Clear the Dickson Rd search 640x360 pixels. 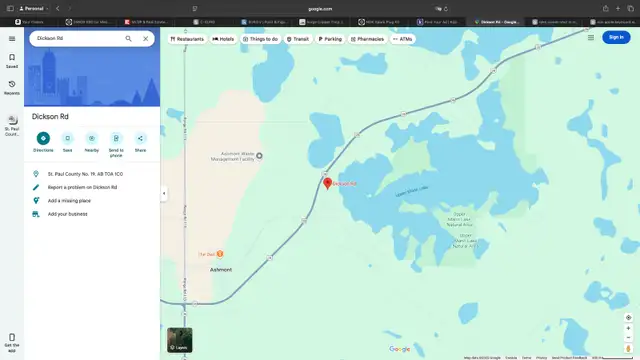coord(146,38)
